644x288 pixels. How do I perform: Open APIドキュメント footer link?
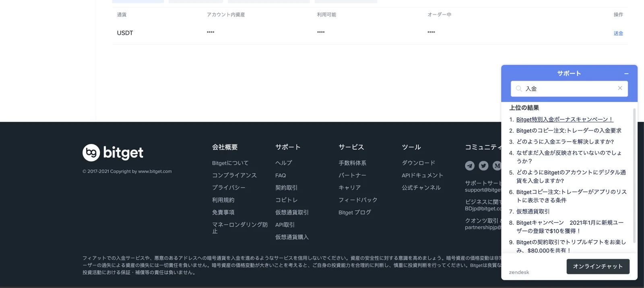click(x=422, y=175)
